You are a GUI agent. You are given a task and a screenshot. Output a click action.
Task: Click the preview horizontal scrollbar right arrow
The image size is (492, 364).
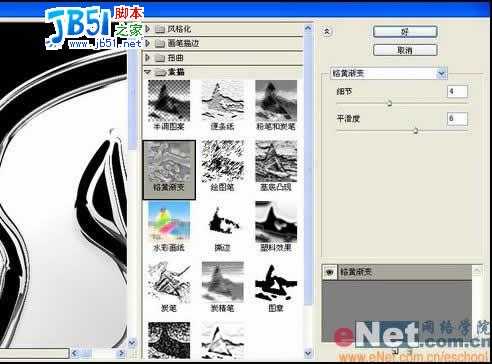121,353
